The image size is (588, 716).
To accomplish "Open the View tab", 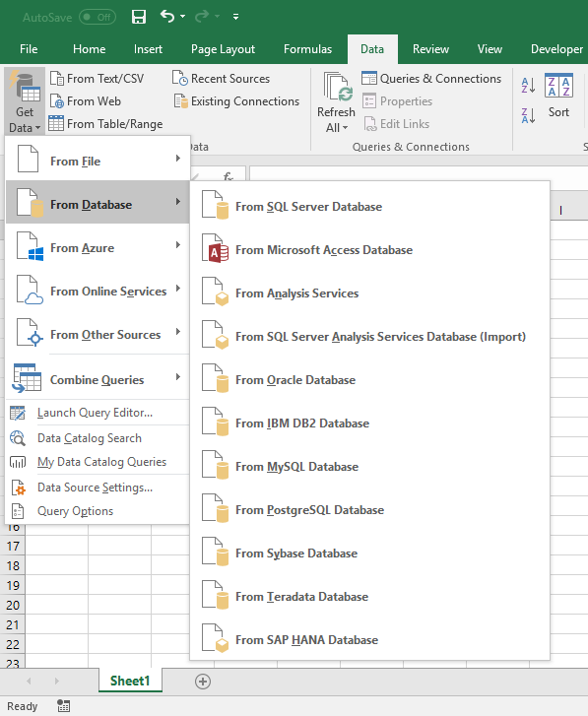I will click(490, 49).
